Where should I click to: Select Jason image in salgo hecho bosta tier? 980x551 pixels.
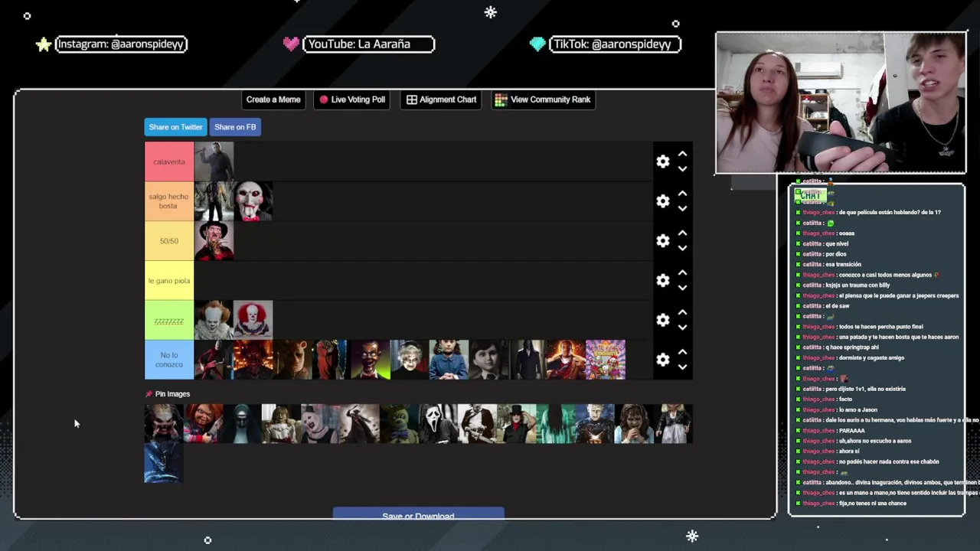pos(214,201)
